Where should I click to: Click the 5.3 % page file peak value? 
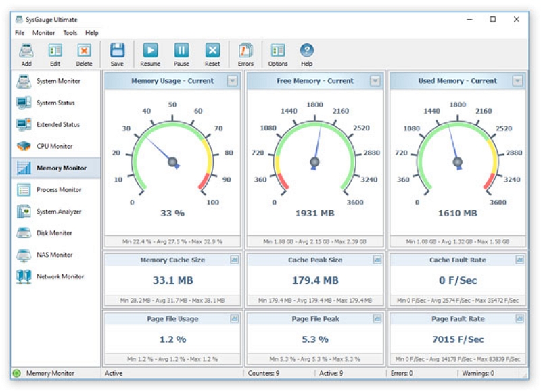(x=315, y=339)
